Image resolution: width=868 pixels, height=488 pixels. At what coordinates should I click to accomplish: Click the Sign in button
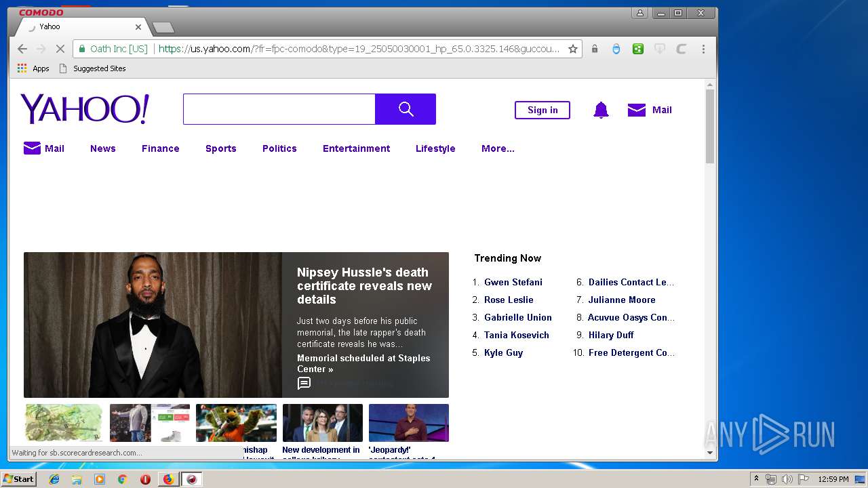pyautogui.click(x=542, y=110)
